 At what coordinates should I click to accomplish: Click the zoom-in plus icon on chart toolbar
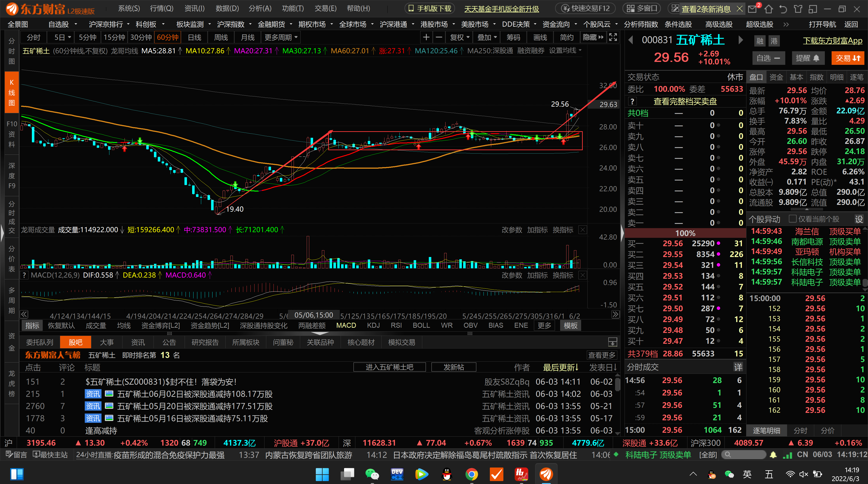pos(426,37)
